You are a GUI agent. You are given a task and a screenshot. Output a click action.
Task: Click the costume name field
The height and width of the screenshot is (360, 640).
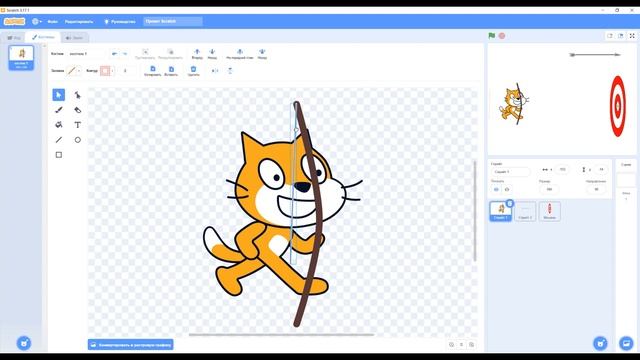pos(86,53)
